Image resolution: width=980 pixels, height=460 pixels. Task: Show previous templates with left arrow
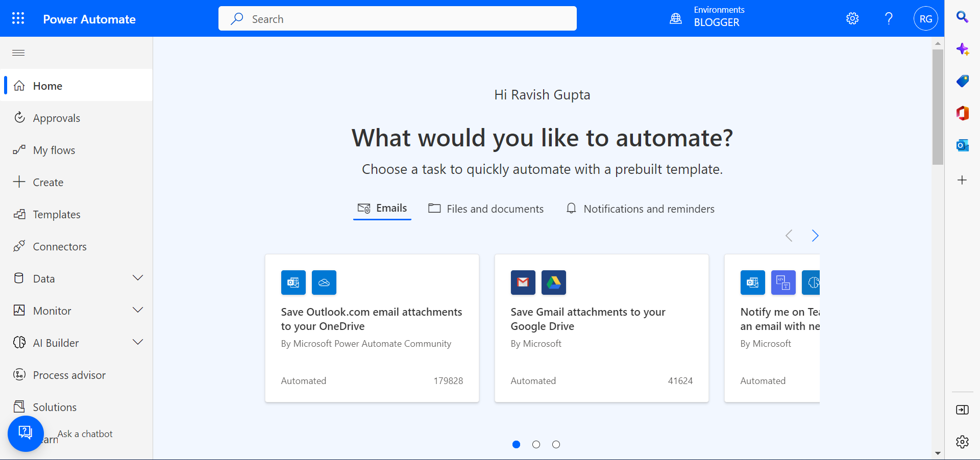(x=789, y=236)
